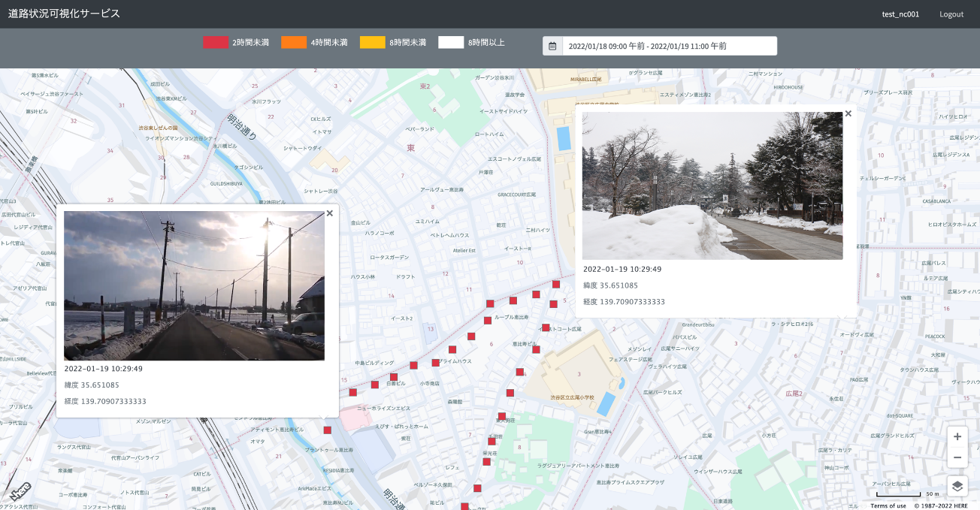Close the snowy trees photo popup

click(x=848, y=113)
